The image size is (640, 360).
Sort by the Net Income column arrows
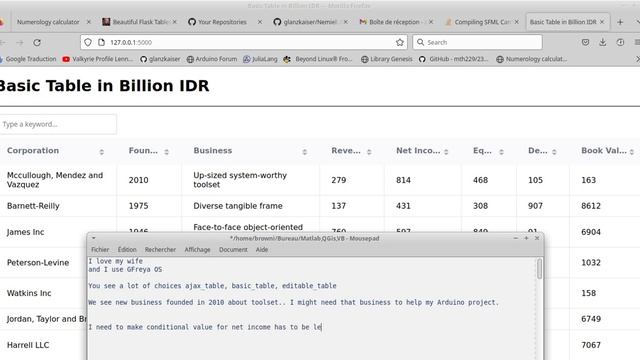[446, 152]
